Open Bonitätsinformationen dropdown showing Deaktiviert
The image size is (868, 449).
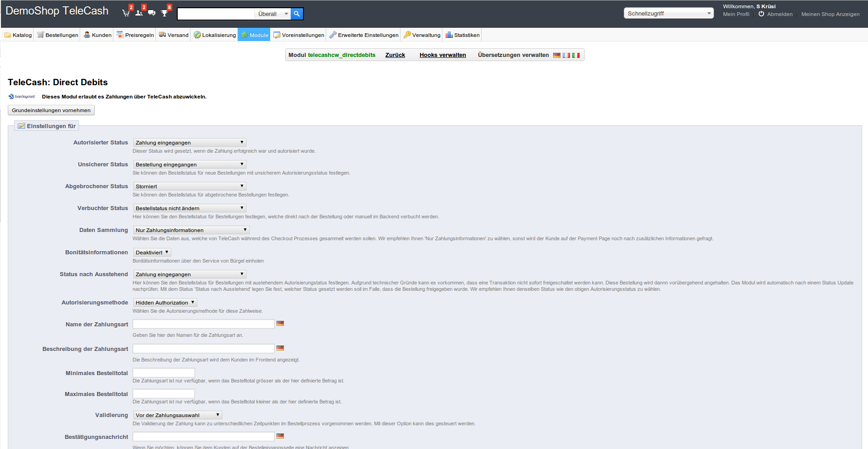coord(152,253)
